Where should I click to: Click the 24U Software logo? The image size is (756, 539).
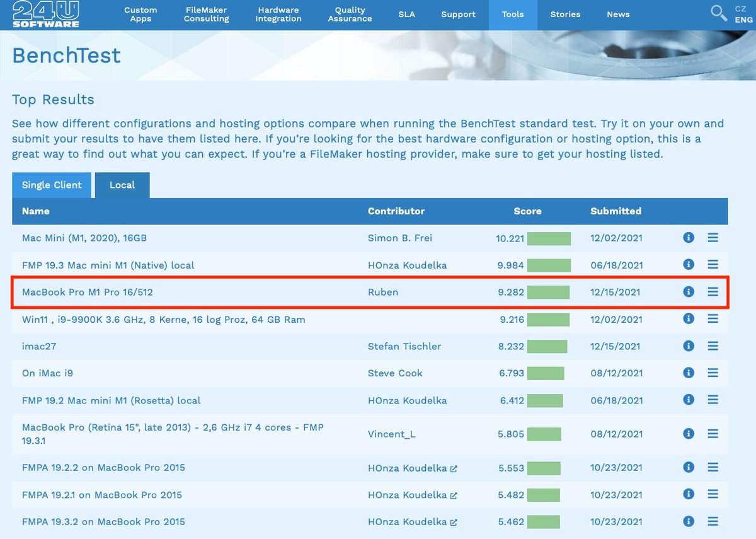(x=45, y=14)
